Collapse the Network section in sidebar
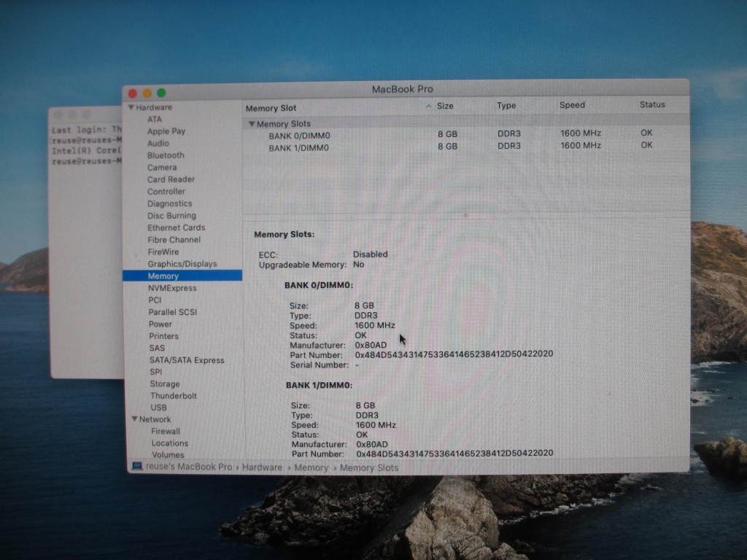The height and width of the screenshot is (560, 747). 134,419
